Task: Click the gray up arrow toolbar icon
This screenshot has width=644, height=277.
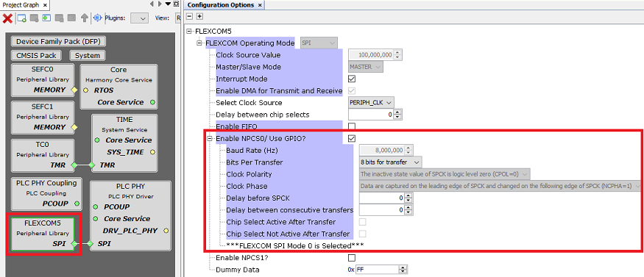Action: [x=85, y=18]
